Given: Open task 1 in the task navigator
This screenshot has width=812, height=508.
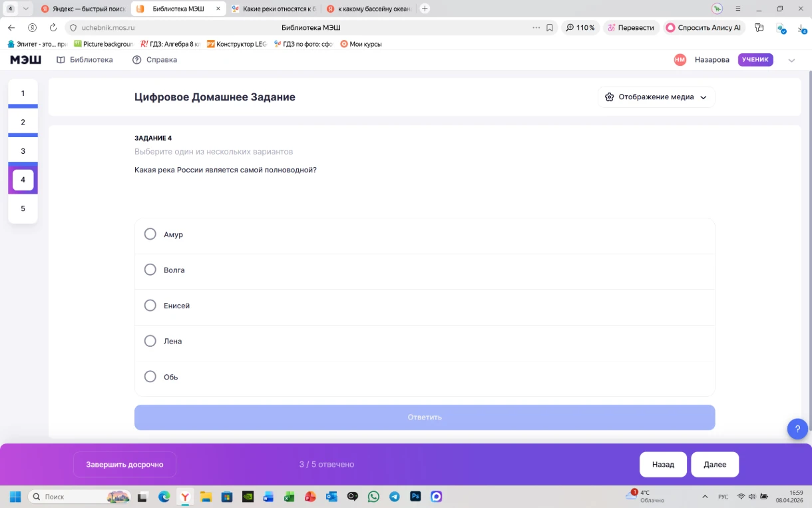Looking at the screenshot, I should pyautogui.click(x=23, y=93).
